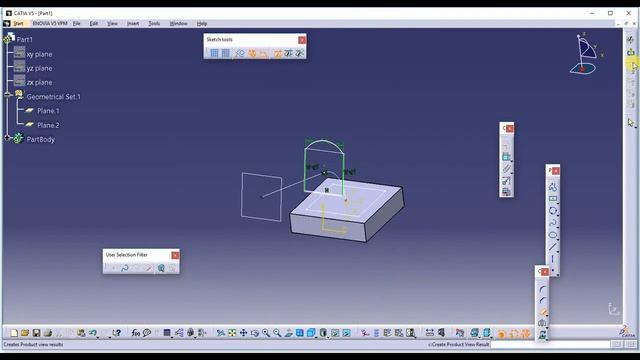Open the view mode cube dropdown arrow

point(328,337)
